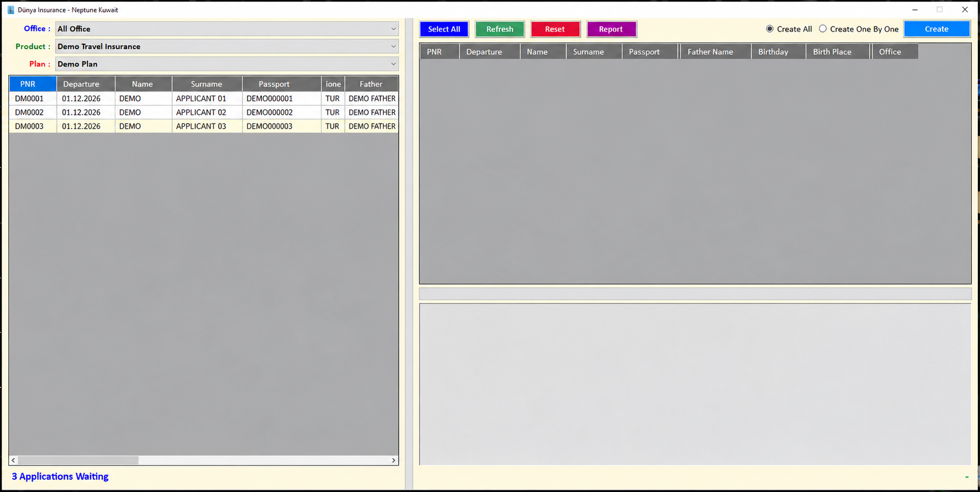Click the green Refresh button
The height and width of the screenshot is (492, 980).
(500, 29)
